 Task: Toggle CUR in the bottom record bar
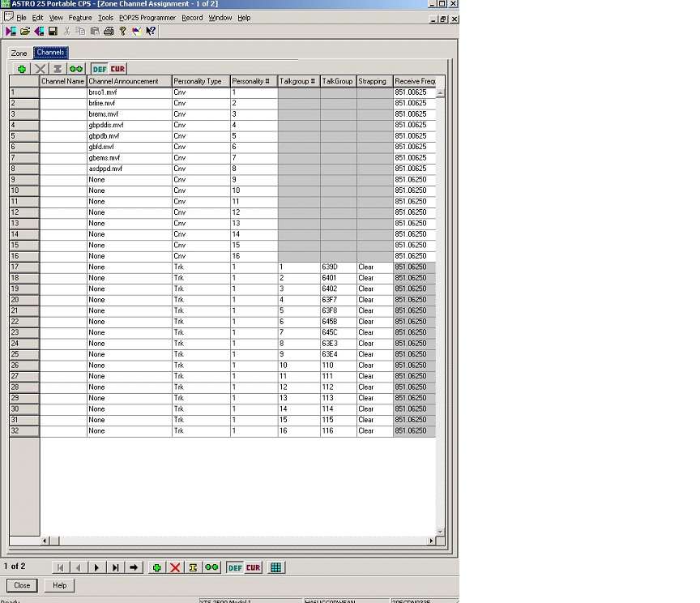(x=253, y=567)
